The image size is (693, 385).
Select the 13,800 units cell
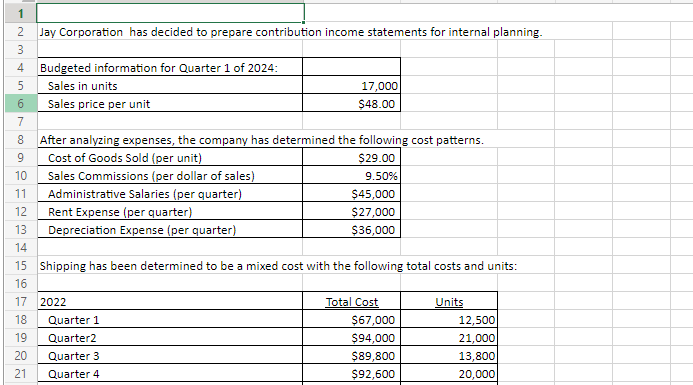click(x=449, y=356)
